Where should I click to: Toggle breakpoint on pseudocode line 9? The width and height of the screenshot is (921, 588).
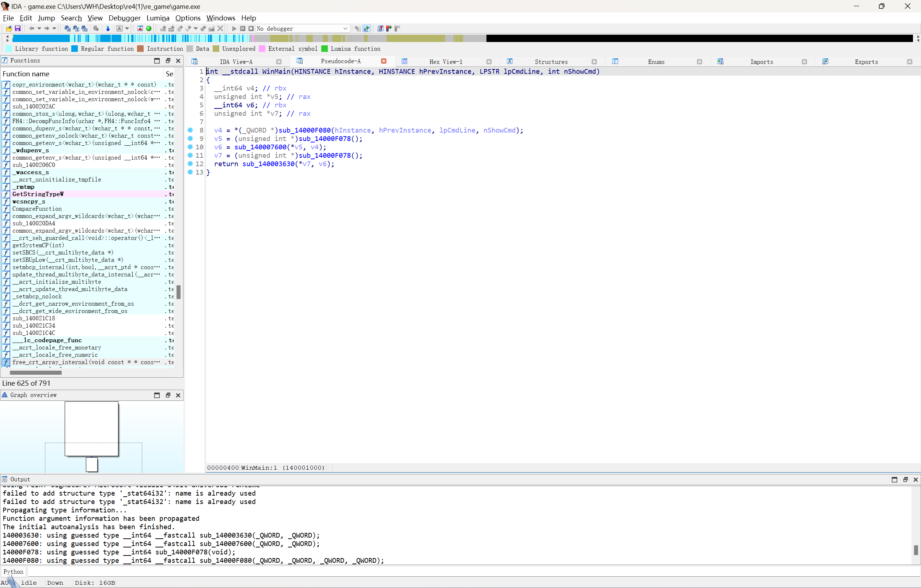coord(190,138)
